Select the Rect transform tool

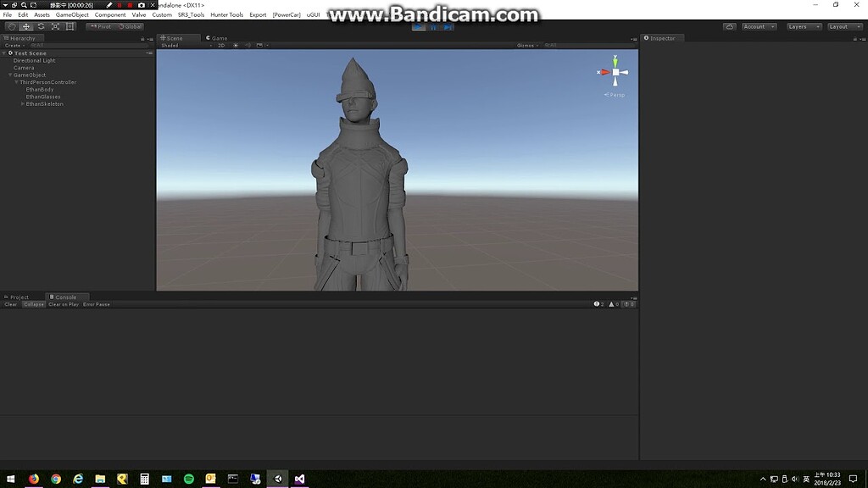coord(70,26)
